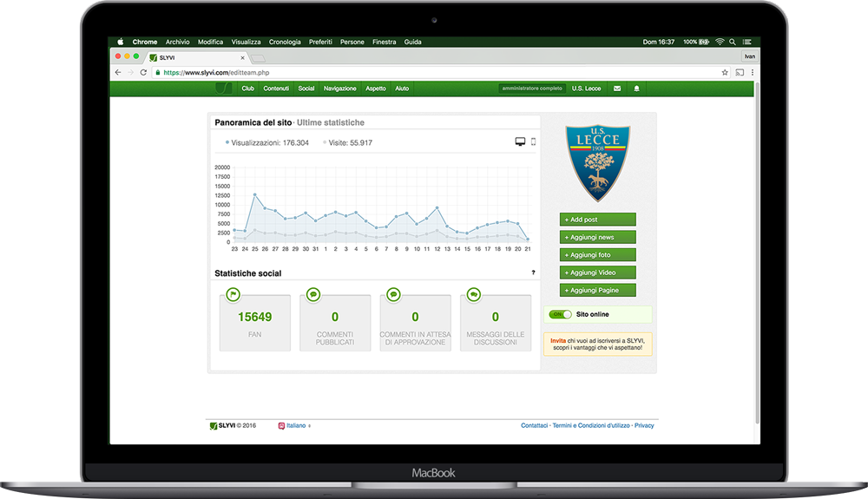
Task: Open the Preferiti menu
Action: coord(320,42)
